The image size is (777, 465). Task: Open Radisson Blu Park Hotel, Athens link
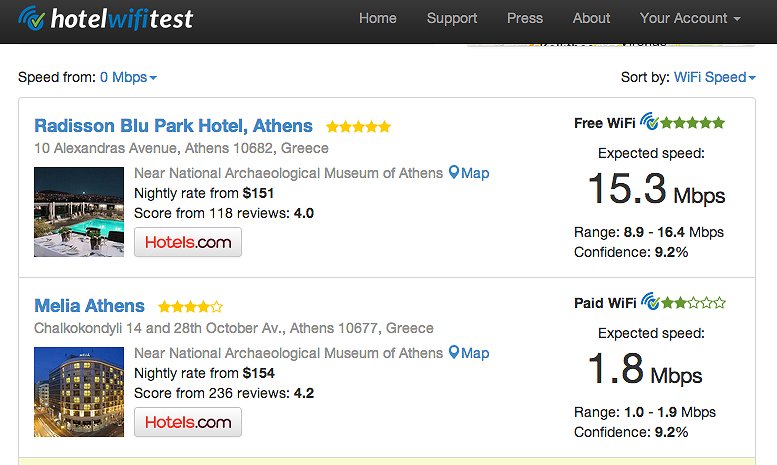tap(173, 126)
